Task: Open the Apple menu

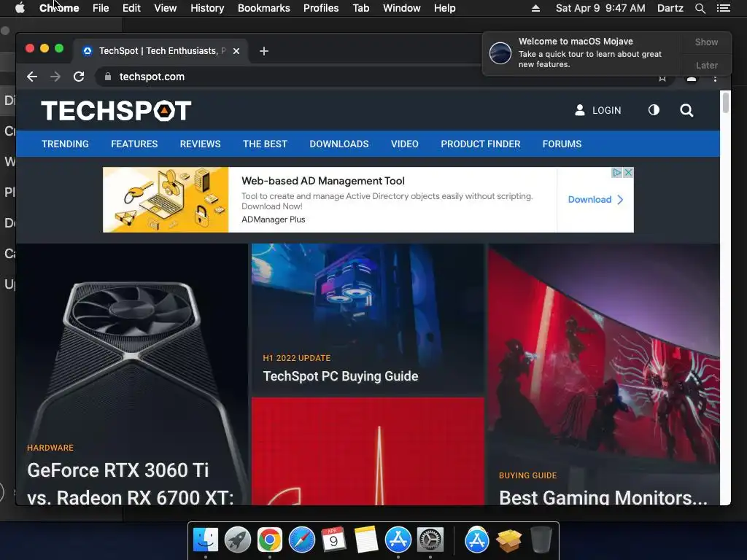Action: tap(20, 8)
